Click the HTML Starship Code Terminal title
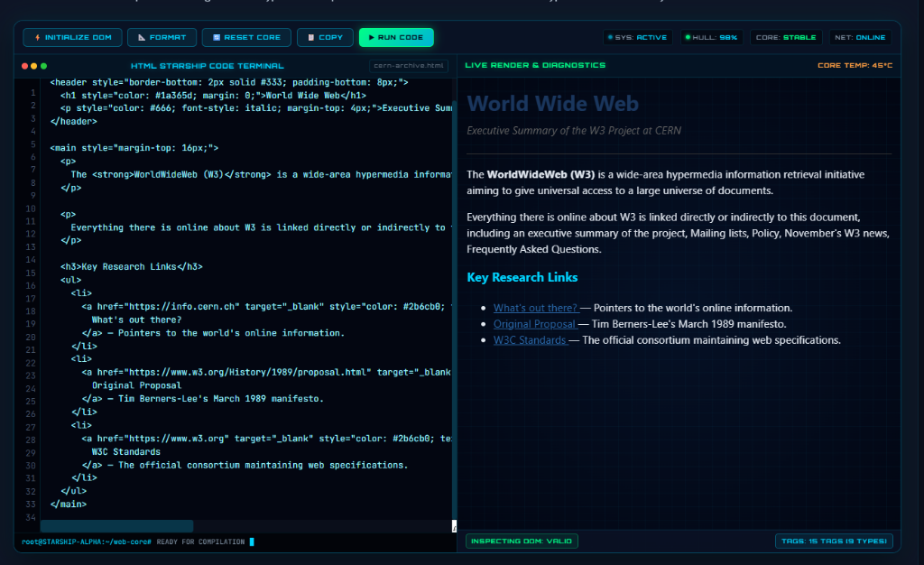This screenshot has width=924, height=565. point(207,66)
